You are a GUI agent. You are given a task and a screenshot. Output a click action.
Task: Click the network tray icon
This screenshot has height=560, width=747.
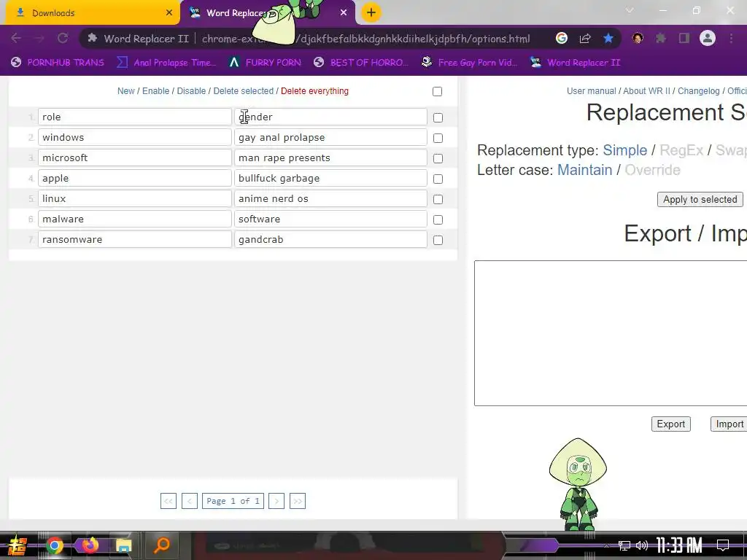coord(624,545)
